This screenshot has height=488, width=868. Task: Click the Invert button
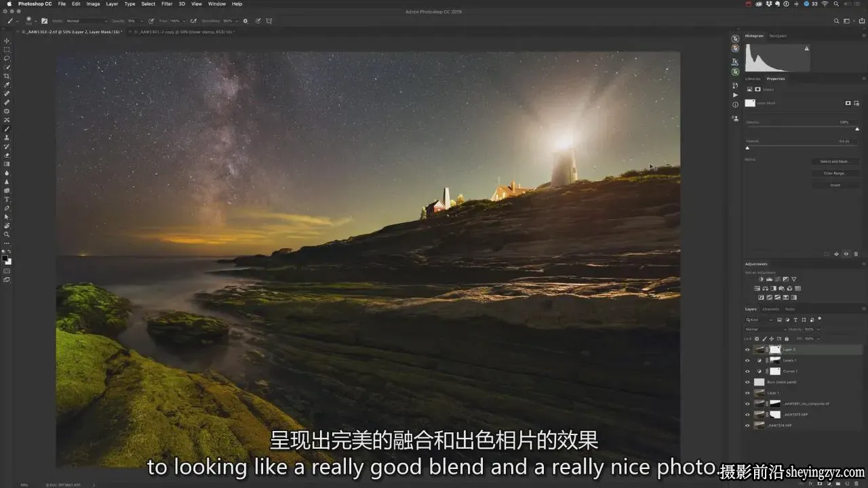tap(835, 184)
